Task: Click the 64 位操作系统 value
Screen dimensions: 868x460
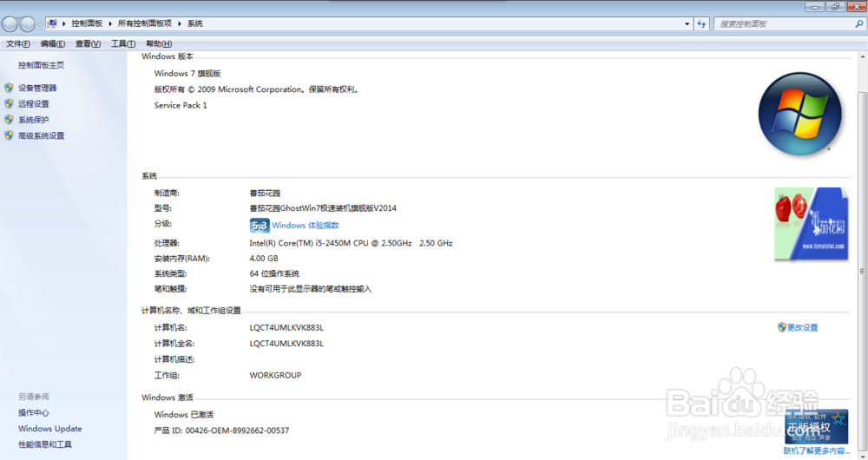Action: [274, 273]
